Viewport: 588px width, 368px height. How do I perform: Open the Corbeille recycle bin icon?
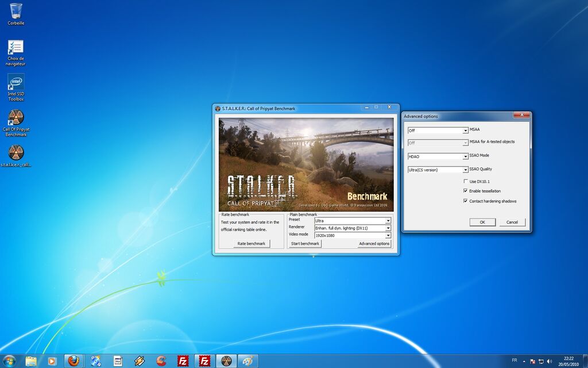click(16, 14)
